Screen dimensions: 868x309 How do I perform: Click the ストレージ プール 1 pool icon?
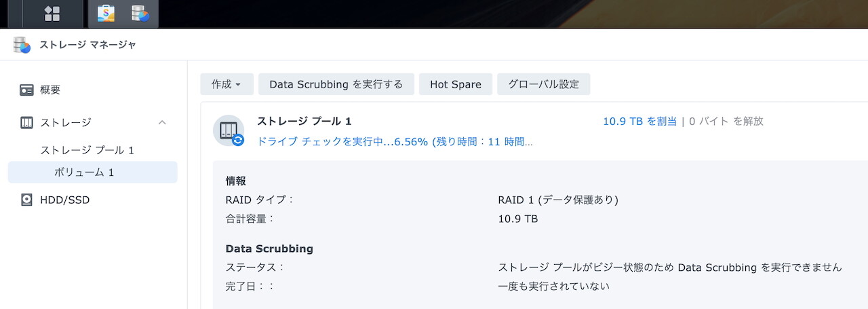[x=228, y=130]
